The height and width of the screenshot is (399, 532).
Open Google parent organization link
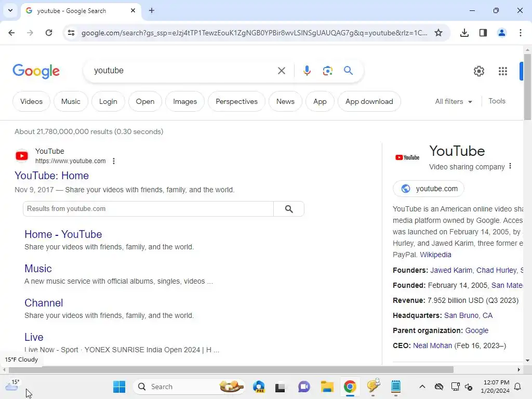477,330
